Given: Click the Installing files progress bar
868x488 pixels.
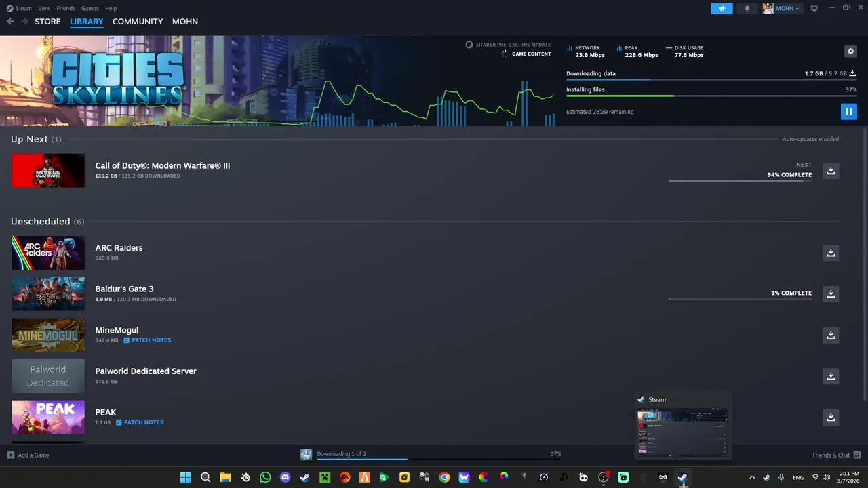Looking at the screenshot, I should [x=711, y=96].
